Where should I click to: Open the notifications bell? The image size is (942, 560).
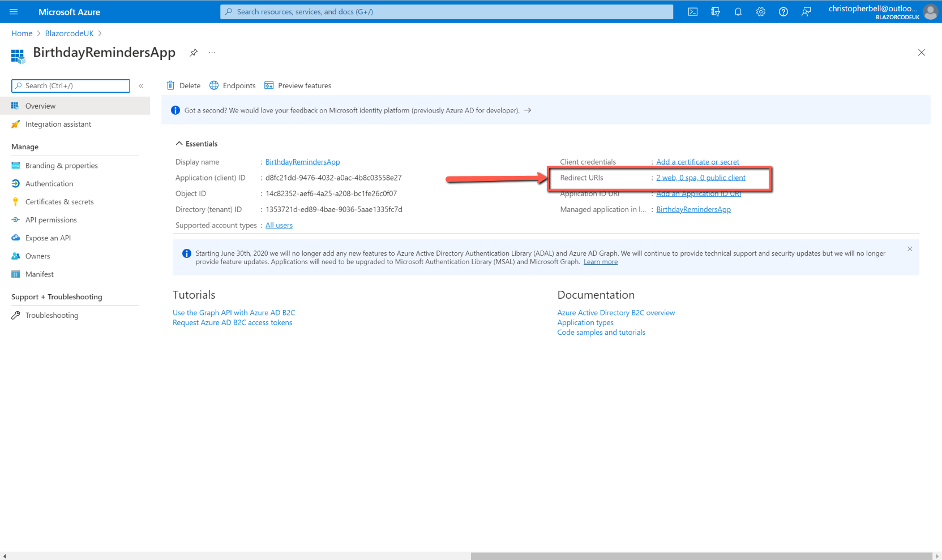[x=738, y=11]
